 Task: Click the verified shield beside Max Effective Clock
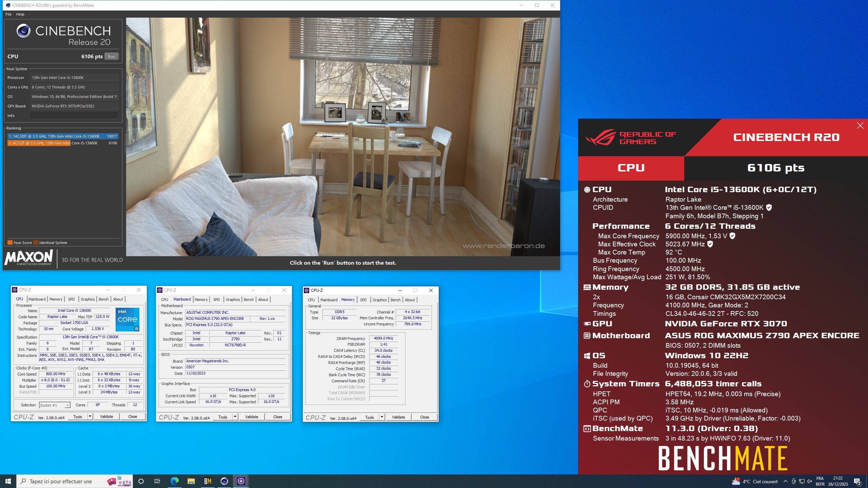[710, 244]
